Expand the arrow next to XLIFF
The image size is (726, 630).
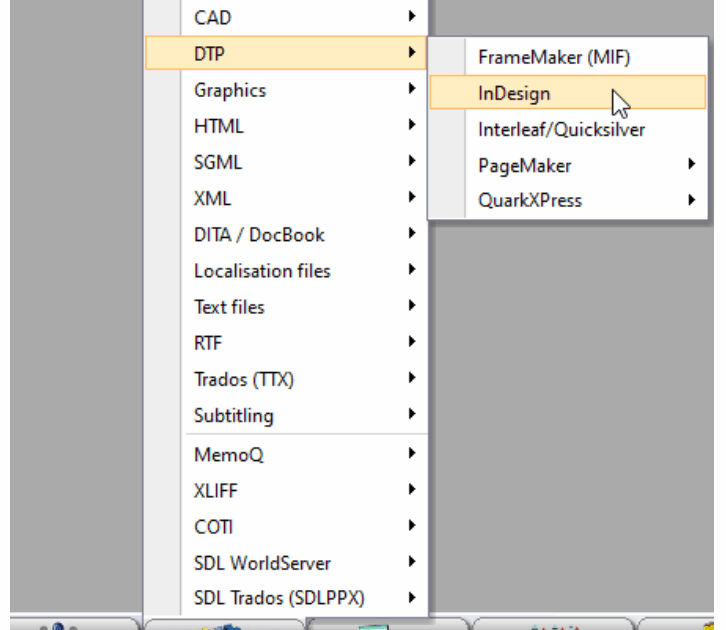point(412,489)
